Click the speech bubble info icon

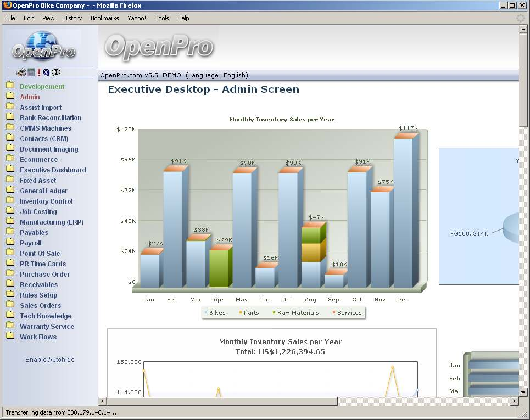[56, 72]
